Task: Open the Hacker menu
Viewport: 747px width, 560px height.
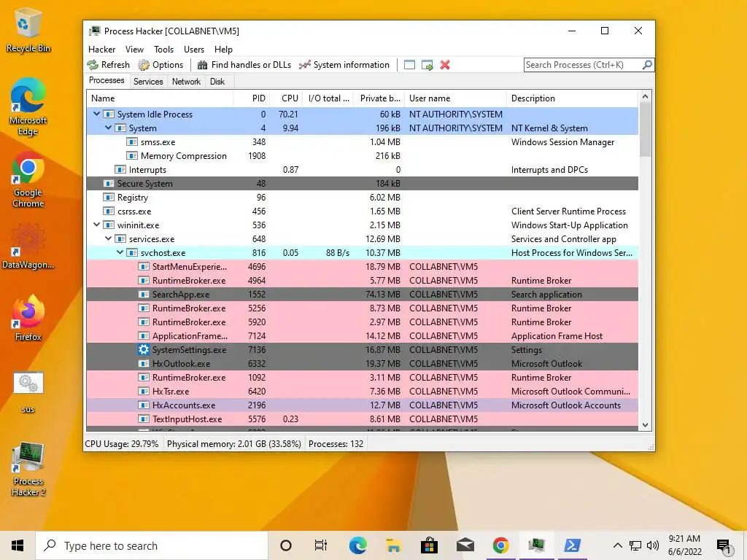Action: (101, 50)
